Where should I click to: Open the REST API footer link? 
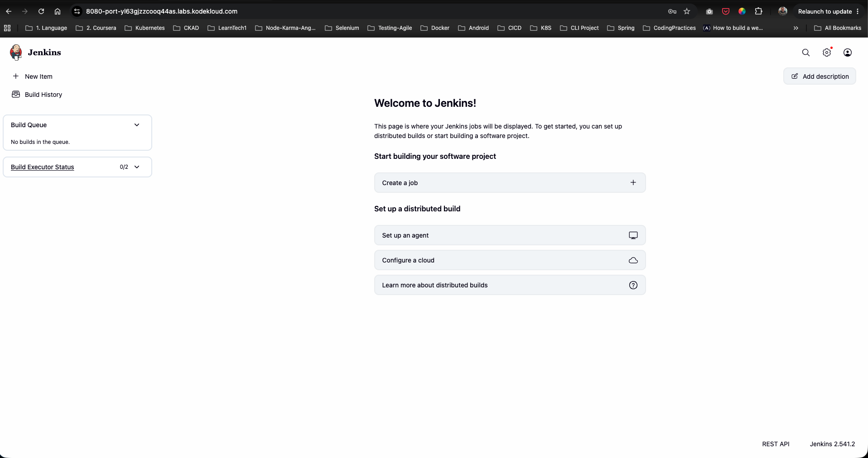click(776, 444)
